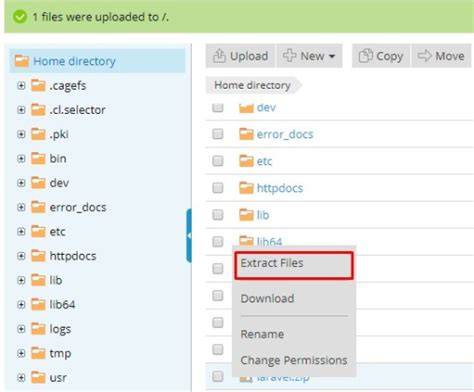The height and width of the screenshot is (392, 474).
Task: Tick the checkbox for lib row
Action: tap(218, 215)
